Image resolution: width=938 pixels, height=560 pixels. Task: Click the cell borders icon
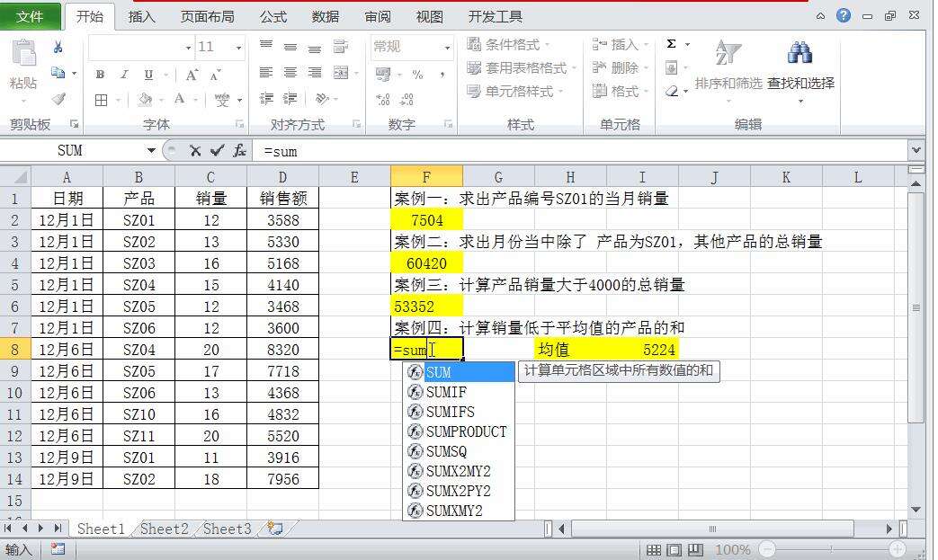coord(101,100)
